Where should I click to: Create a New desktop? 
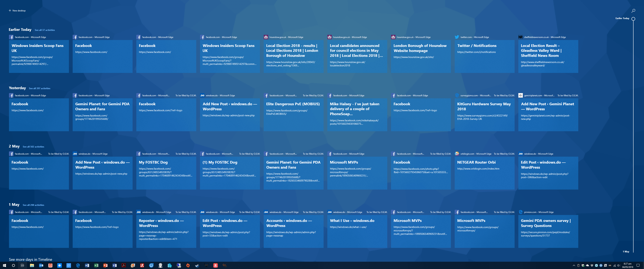[17, 10]
